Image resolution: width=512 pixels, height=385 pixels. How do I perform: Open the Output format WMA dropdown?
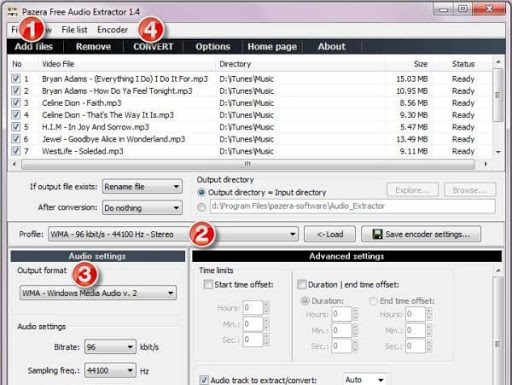coord(98,293)
